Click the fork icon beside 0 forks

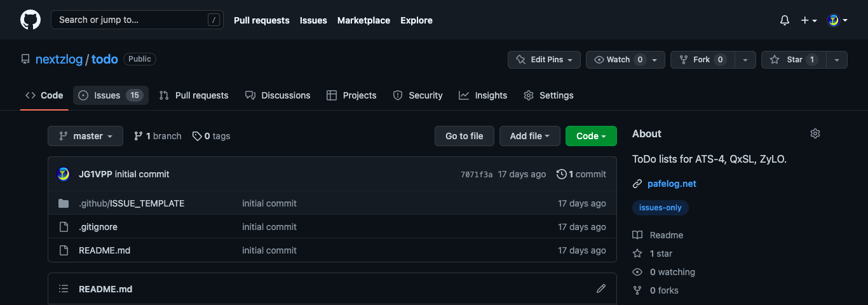(637, 290)
